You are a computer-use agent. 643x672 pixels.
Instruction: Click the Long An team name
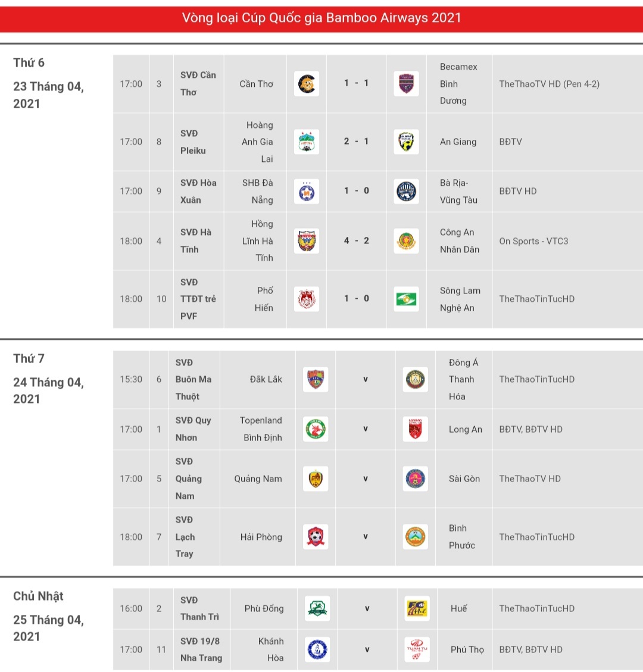point(466,429)
